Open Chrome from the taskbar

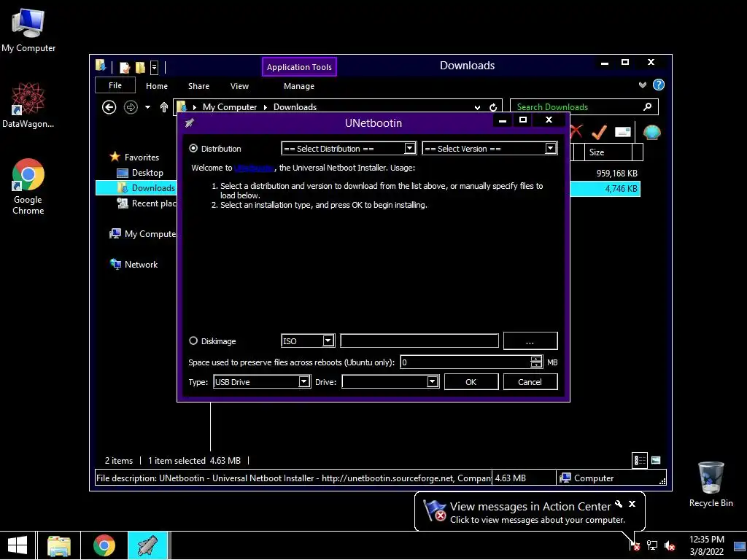[x=104, y=545]
